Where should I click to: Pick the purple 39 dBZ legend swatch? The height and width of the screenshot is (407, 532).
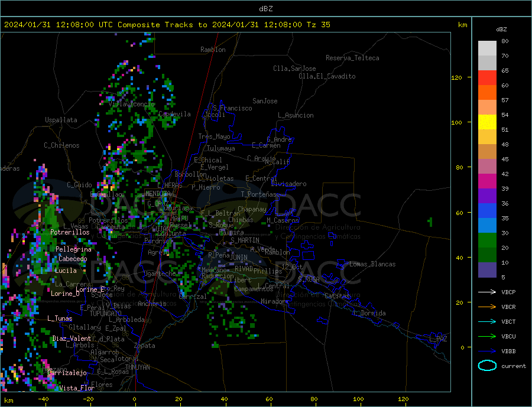point(487,196)
